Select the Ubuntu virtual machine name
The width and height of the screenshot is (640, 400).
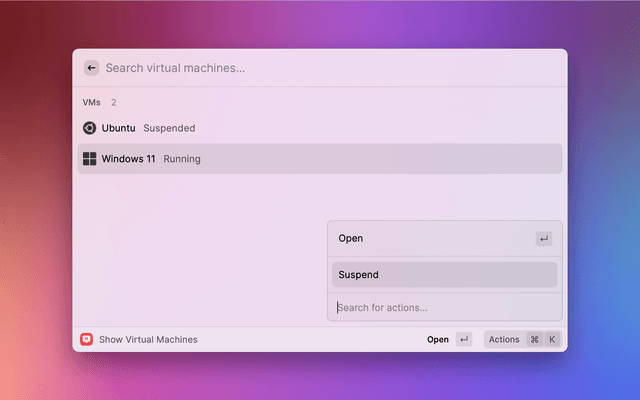[118, 128]
